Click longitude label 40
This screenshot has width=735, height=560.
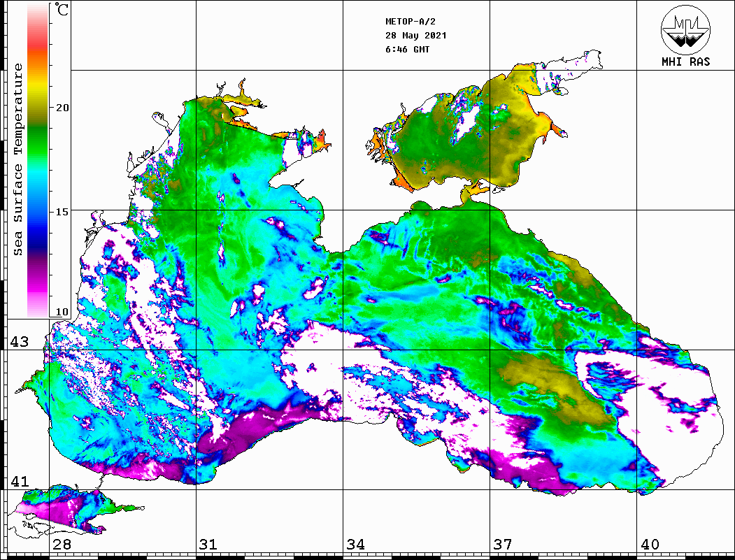[650, 545]
